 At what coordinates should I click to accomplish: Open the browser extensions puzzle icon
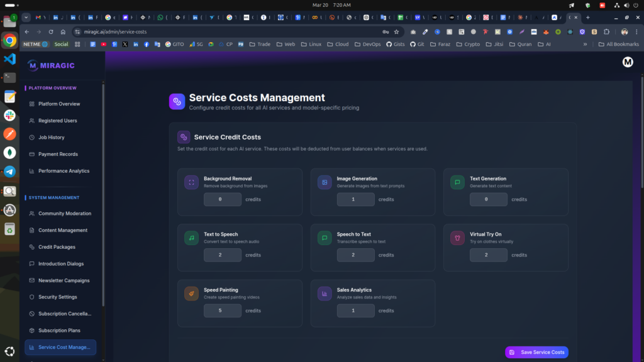tap(607, 31)
